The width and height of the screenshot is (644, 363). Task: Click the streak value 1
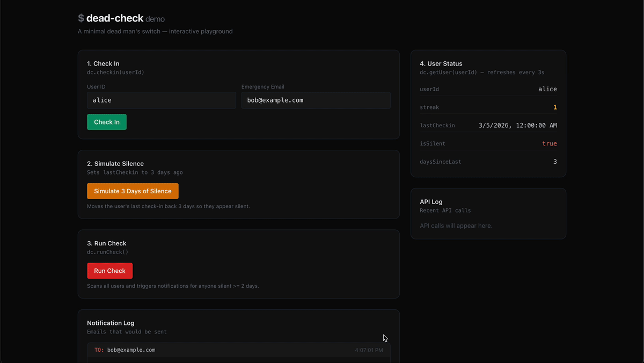tap(555, 107)
